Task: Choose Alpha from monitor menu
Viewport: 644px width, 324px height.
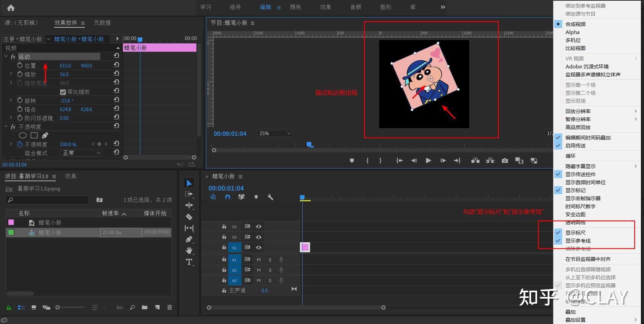Action: click(573, 32)
